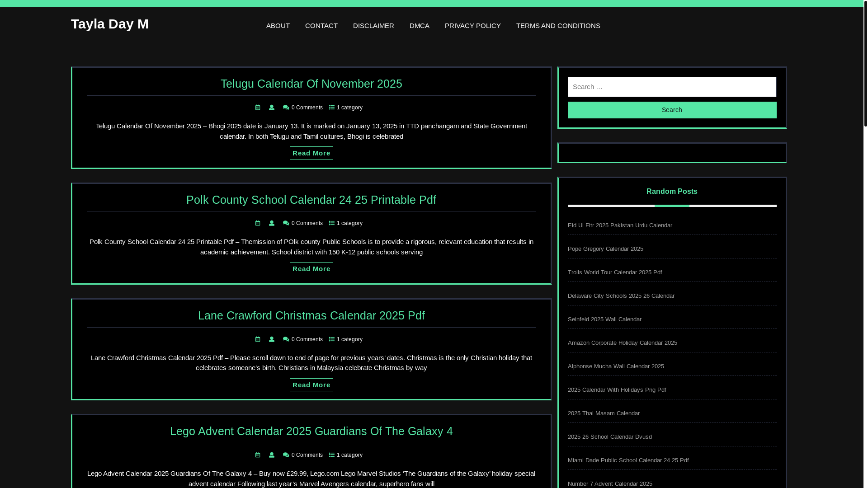Open 2025 Thai Masam Calendar link

point(604,413)
